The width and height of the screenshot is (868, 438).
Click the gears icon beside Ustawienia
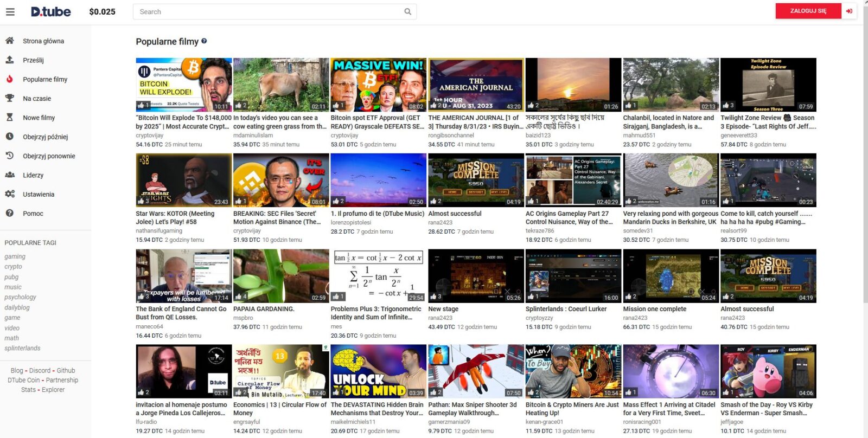click(9, 194)
